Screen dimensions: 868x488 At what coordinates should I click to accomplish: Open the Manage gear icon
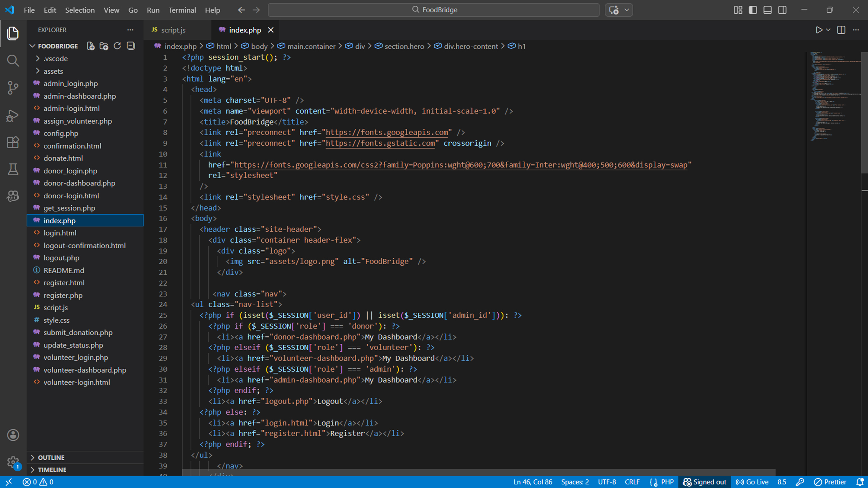[x=13, y=462]
